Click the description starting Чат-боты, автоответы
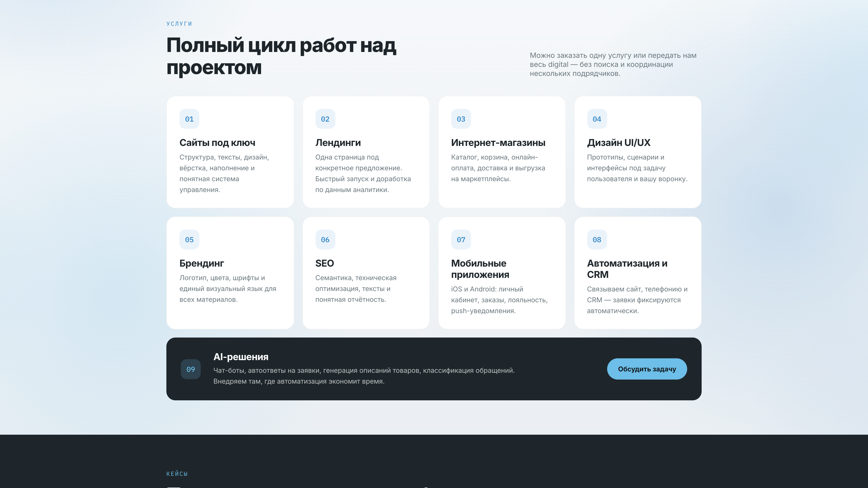Image resolution: width=868 pixels, height=488 pixels. pos(364,376)
